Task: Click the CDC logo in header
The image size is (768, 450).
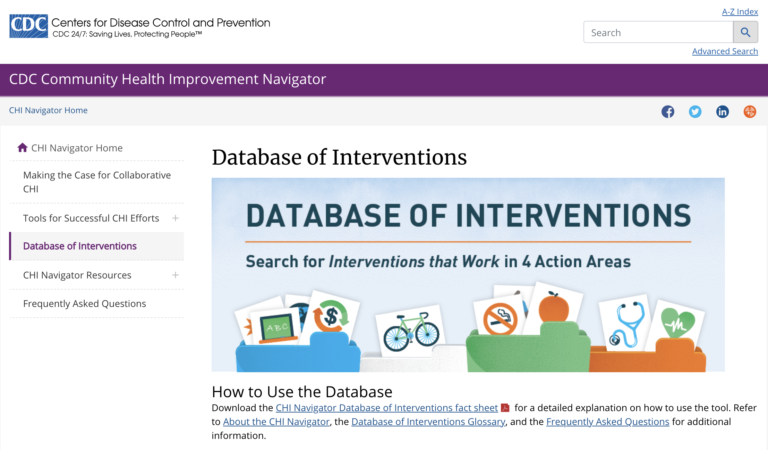Action: pos(27,27)
